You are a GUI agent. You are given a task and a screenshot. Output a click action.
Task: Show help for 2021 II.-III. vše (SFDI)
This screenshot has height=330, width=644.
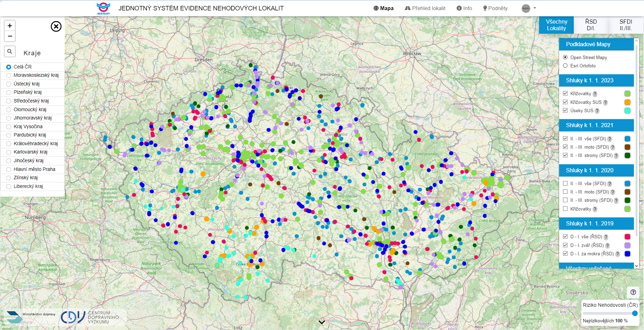610,139
